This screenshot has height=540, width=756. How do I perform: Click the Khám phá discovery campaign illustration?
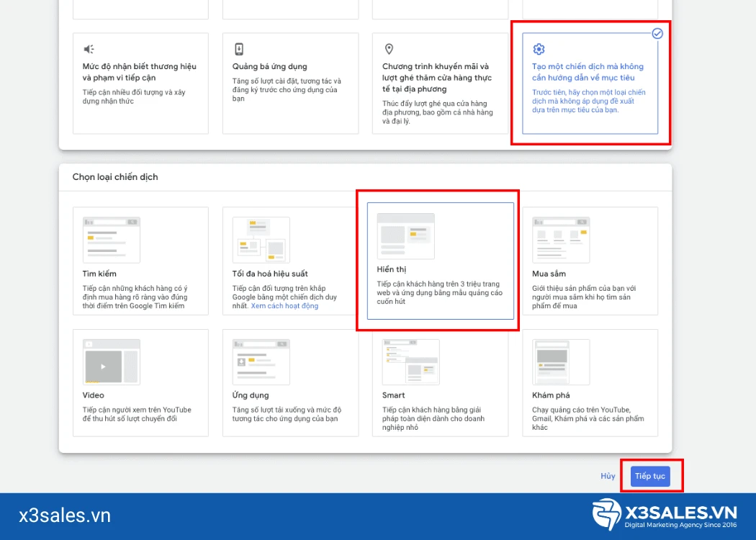point(561,362)
